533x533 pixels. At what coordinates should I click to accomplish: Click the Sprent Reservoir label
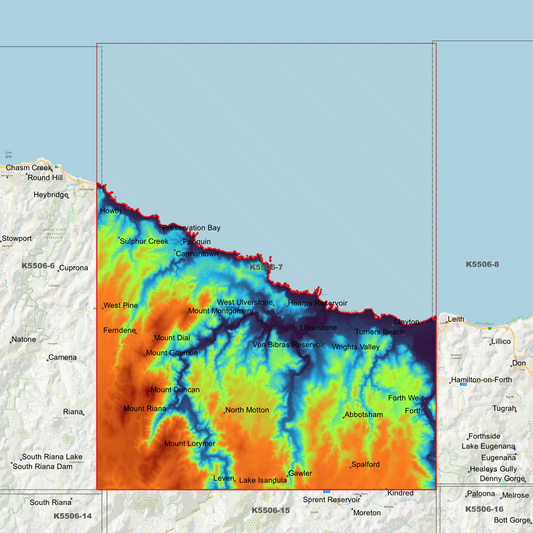[x=331, y=499]
